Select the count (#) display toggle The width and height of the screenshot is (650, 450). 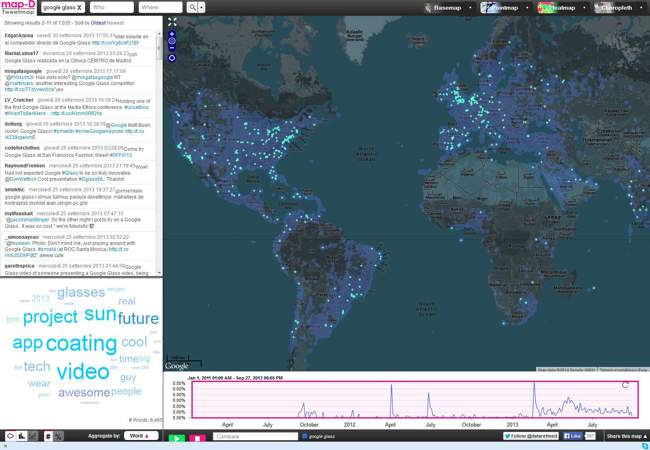[48, 436]
